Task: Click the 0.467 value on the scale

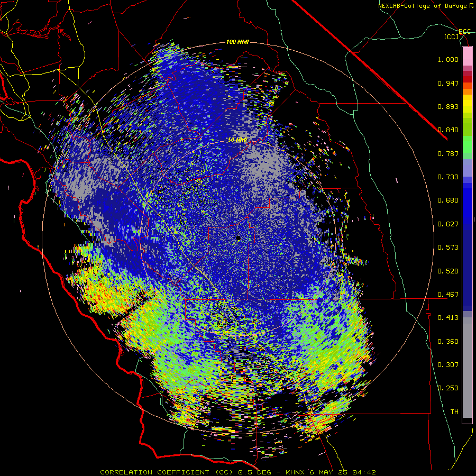Action: click(x=448, y=295)
